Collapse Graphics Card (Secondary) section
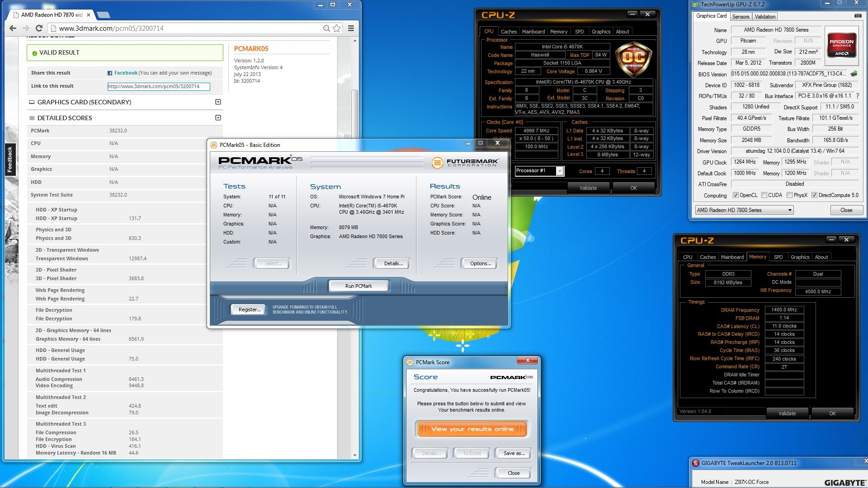 click(x=218, y=102)
